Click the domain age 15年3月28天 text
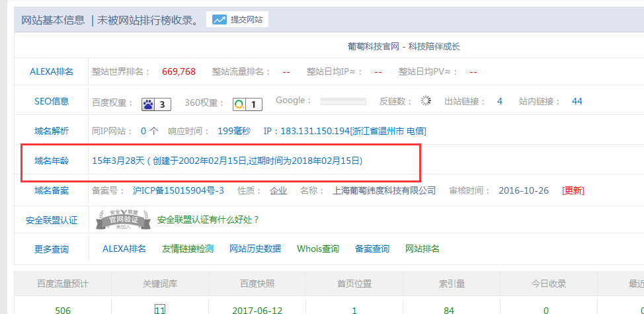 click(x=118, y=161)
